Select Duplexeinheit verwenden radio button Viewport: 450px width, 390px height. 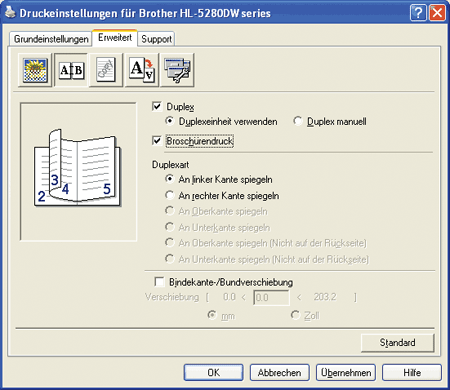coord(170,121)
